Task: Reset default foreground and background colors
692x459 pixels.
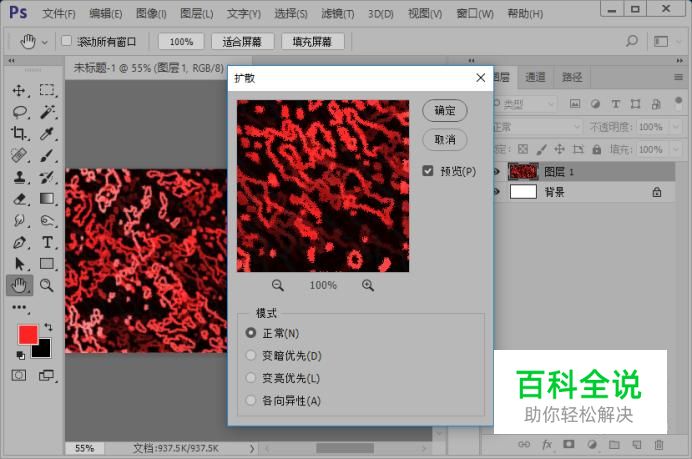Action: (x=20, y=355)
